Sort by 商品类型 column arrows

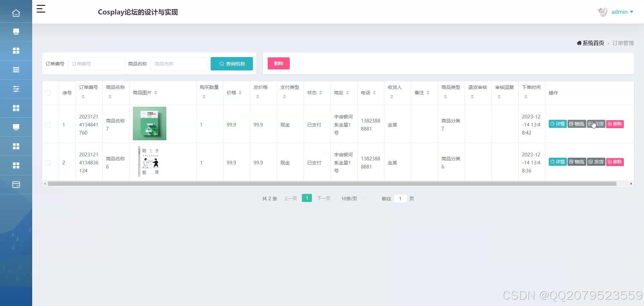click(445, 97)
